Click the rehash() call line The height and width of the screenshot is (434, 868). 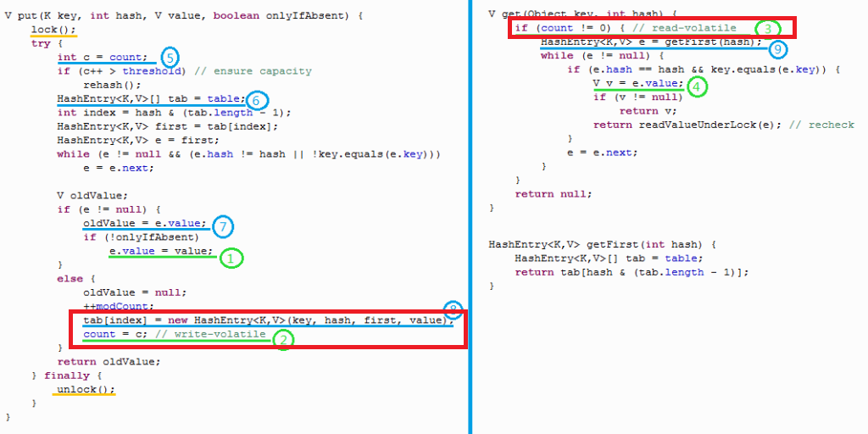pyautogui.click(x=111, y=85)
